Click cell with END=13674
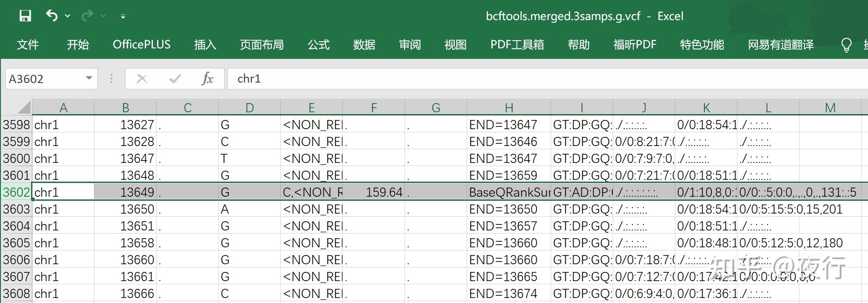 (508, 293)
